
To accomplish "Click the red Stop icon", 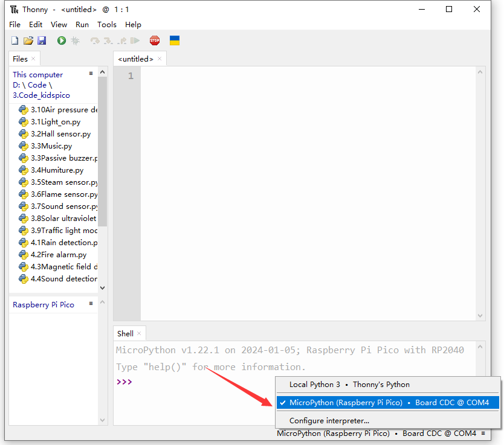I will 155,40.
